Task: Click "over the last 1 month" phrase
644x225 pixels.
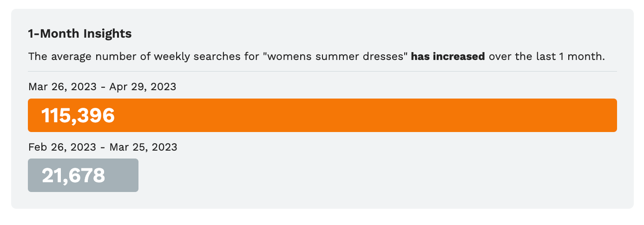Action: pos(545,57)
